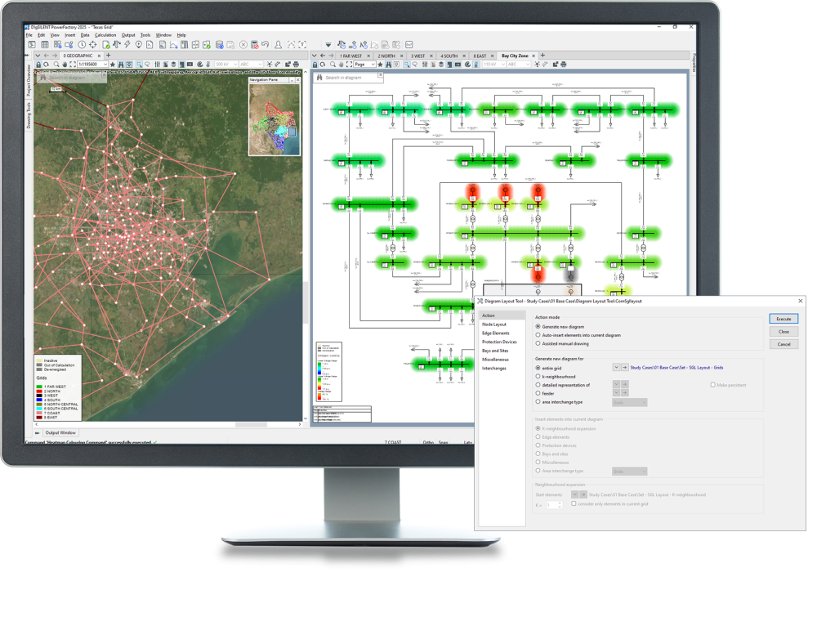This screenshot has height=644, width=817.
Task: Select 'Generate new diagram' radio option
Action: pyautogui.click(x=538, y=327)
